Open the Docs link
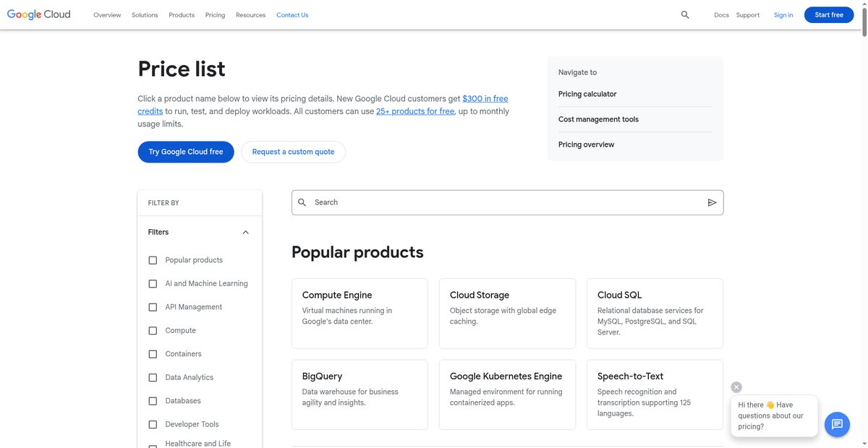Image resolution: width=868 pixels, height=448 pixels. (x=721, y=14)
